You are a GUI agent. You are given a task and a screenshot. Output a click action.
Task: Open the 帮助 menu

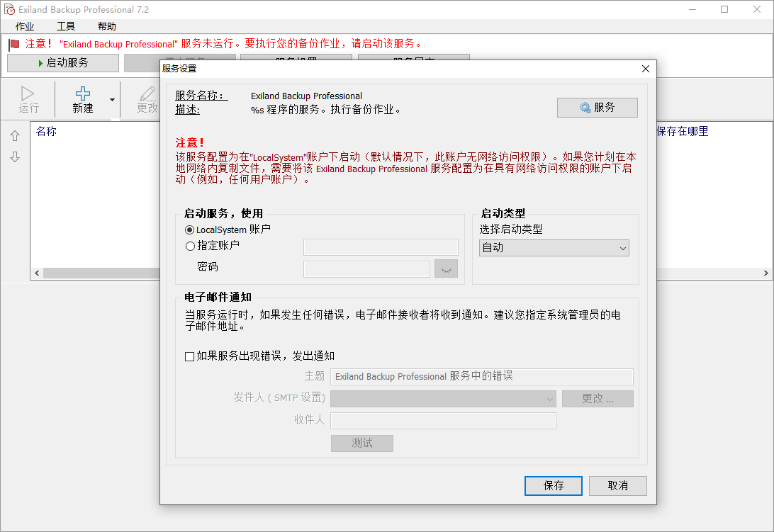106,27
